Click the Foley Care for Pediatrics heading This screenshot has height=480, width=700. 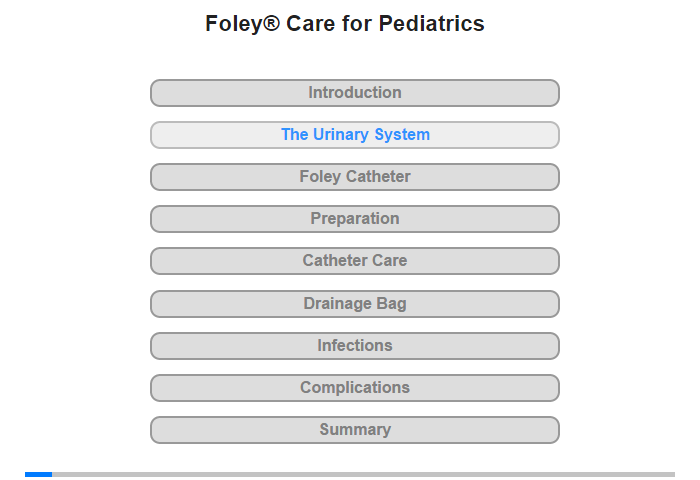coord(345,24)
